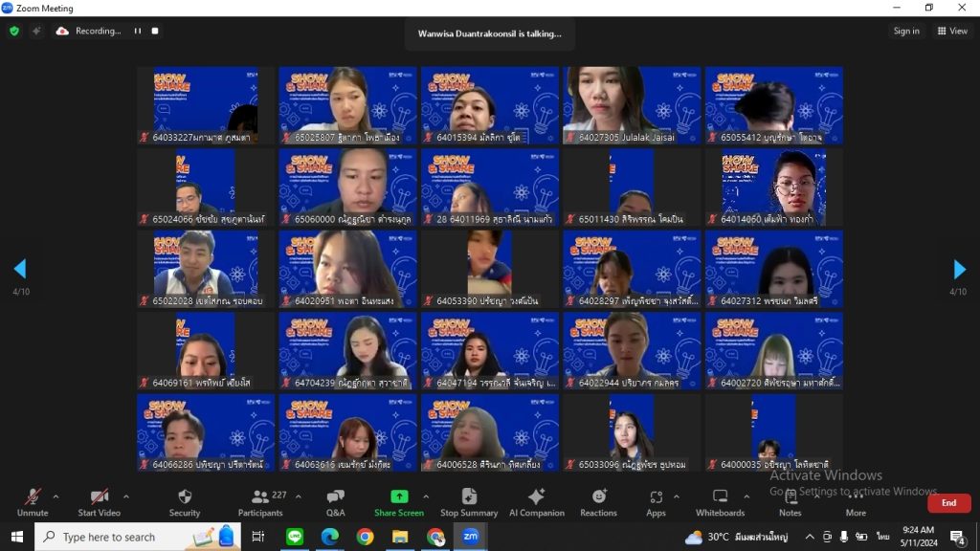Expand the arrow beside Whiteboards

(x=746, y=496)
